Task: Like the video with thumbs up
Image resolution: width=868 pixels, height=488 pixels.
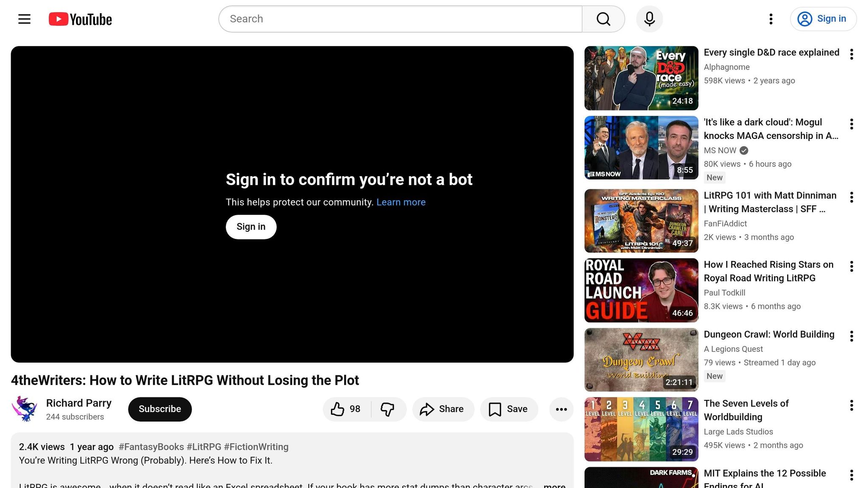Action: (x=347, y=409)
